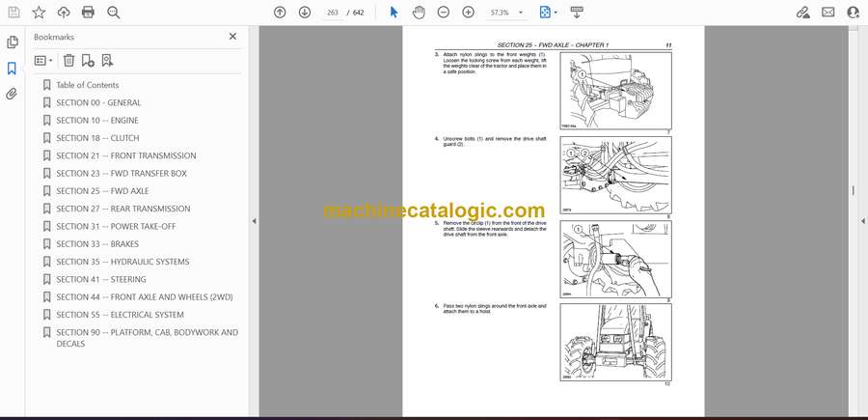
Task: Bookmark this file with the star icon
Action: pyautogui.click(x=39, y=13)
